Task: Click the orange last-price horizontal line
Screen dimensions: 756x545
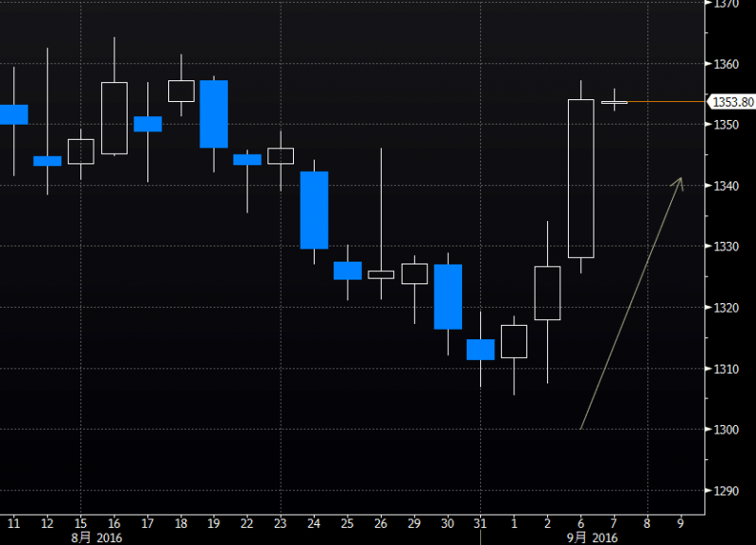Action: tap(666, 102)
